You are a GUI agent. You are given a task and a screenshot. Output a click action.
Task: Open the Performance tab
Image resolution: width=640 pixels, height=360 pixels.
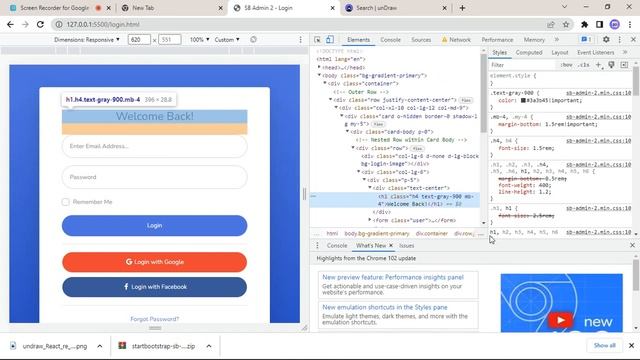(x=497, y=40)
